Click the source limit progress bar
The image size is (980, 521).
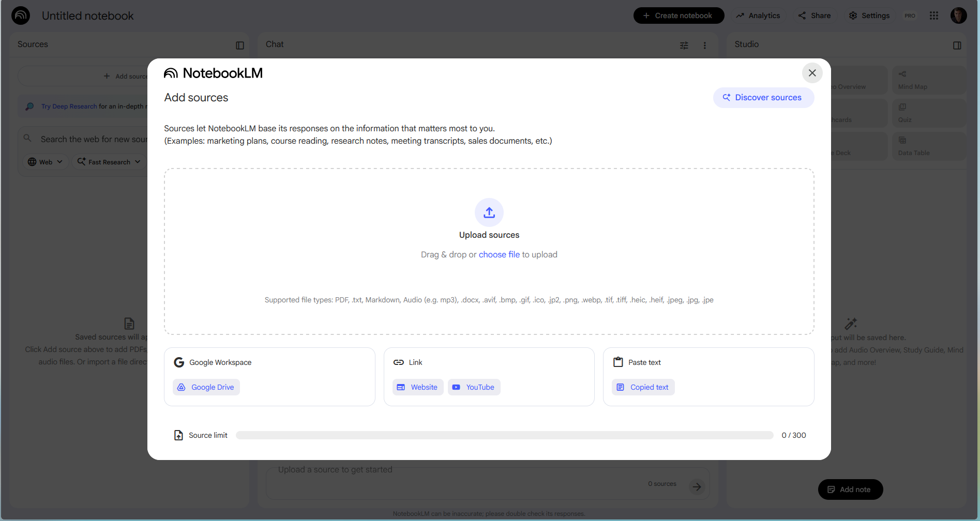tap(504, 435)
